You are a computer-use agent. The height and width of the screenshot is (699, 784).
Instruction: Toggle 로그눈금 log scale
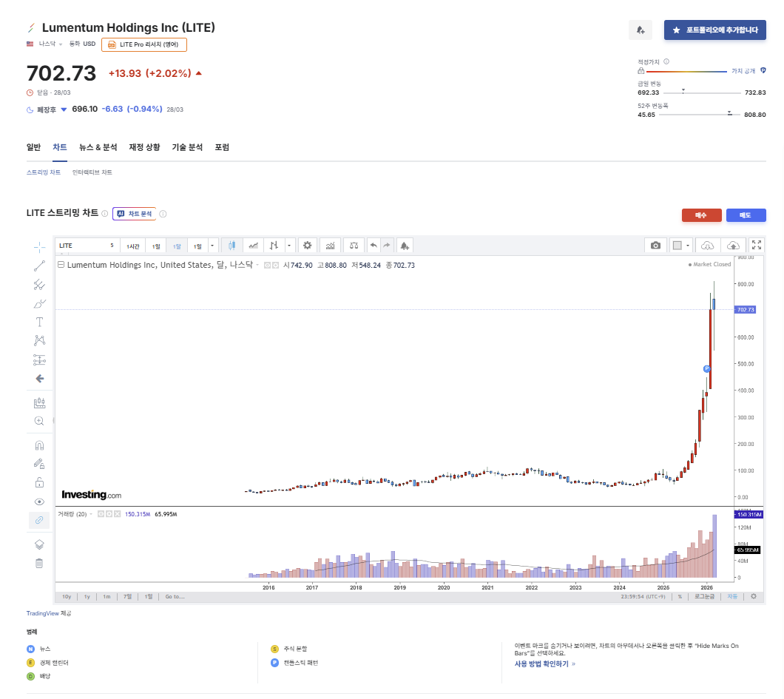pos(705,596)
